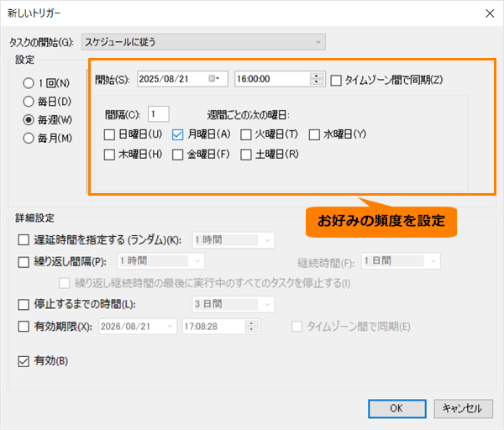Click the OK button
Viewport: 504px width, 430px height.
pyautogui.click(x=397, y=409)
